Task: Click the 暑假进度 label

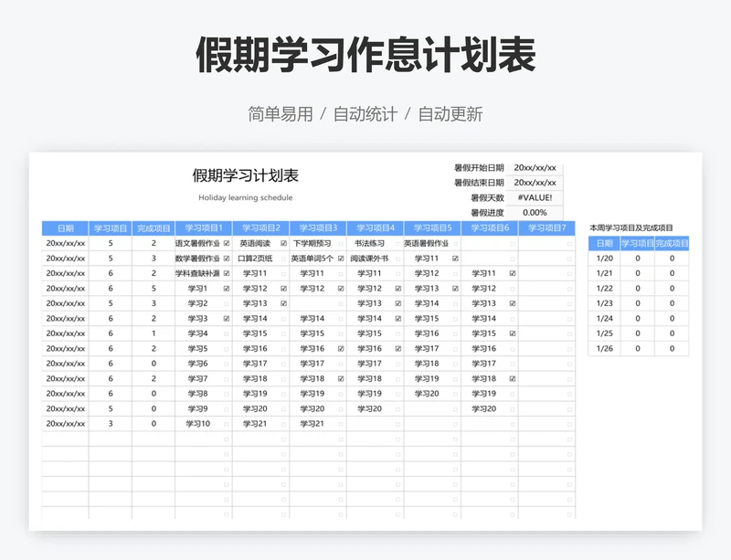Action: coord(487,213)
